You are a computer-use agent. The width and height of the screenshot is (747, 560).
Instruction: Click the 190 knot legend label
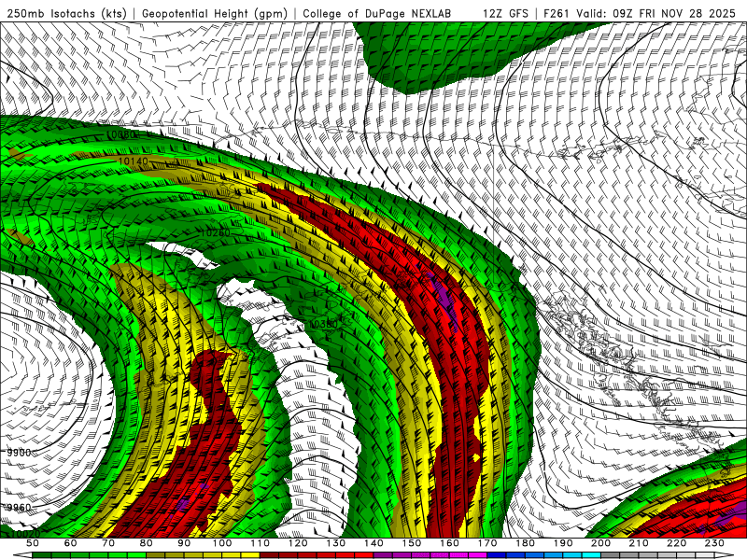tap(563, 543)
